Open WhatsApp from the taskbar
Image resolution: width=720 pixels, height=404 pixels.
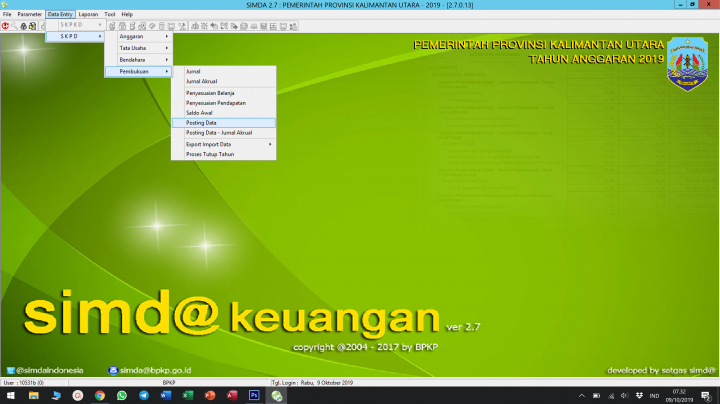click(122, 395)
